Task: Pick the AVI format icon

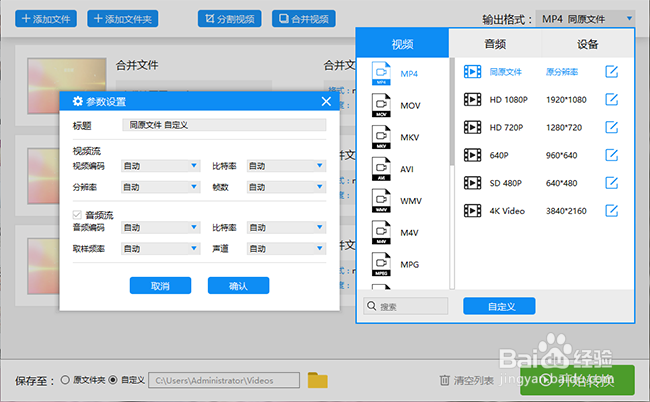Action: [x=381, y=169]
